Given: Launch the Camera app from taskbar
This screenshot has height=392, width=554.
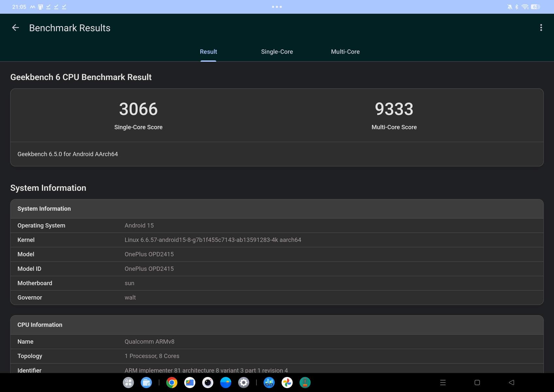Looking at the screenshot, I should click(x=208, y=383).
